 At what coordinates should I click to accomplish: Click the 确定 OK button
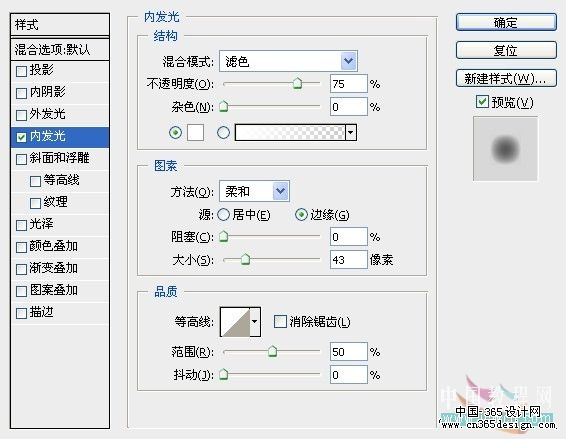(x=506, y=22)
